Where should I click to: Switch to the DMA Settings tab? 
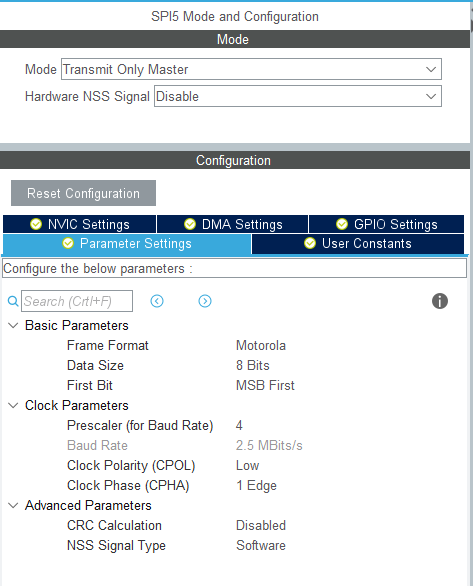tap(233, 224)
